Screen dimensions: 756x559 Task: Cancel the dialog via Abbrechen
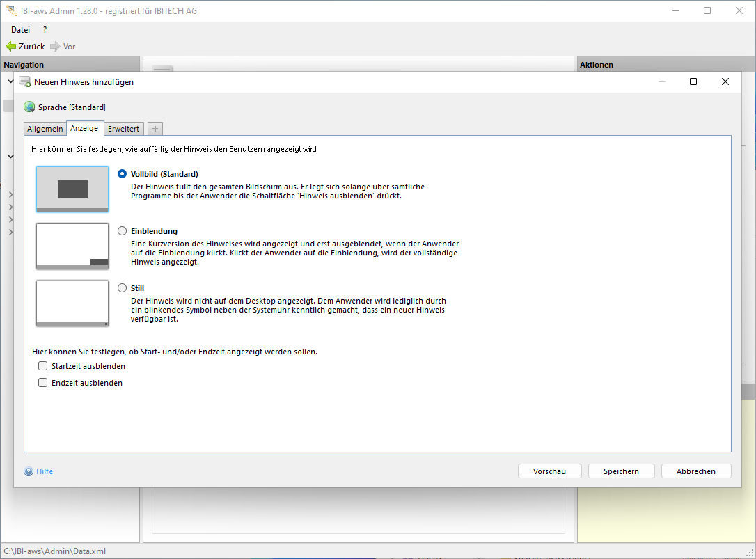tap(696, 471)
